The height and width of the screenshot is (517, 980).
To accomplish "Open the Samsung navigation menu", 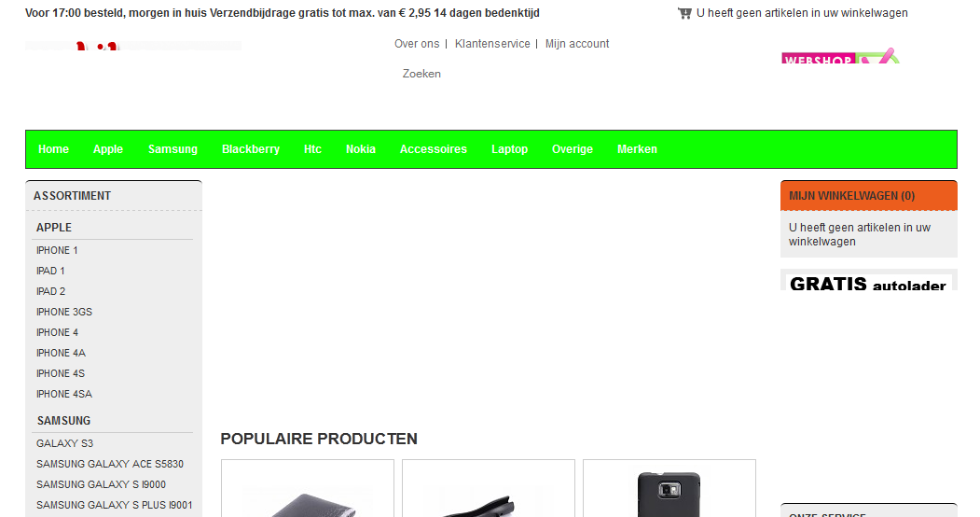I will 173,149.
